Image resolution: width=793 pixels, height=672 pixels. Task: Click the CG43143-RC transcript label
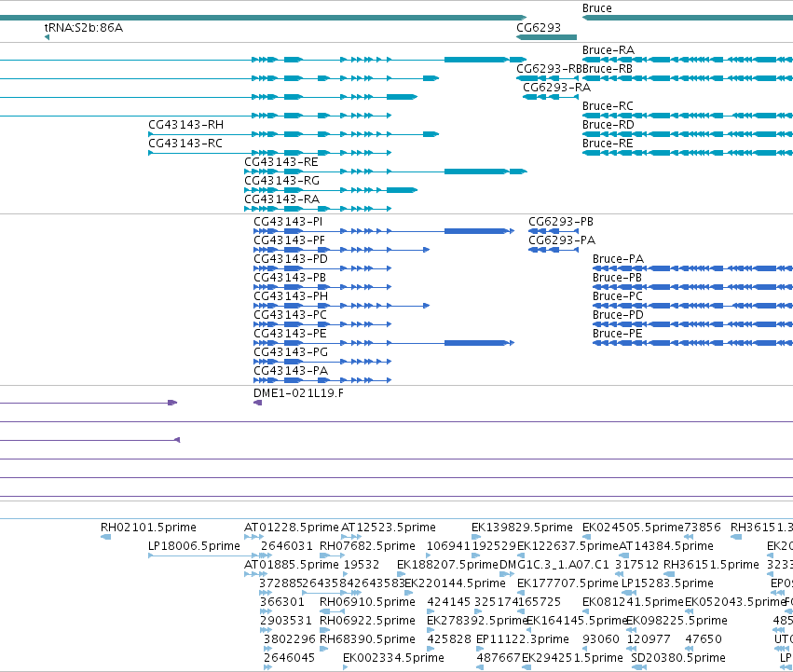point(185,144)
